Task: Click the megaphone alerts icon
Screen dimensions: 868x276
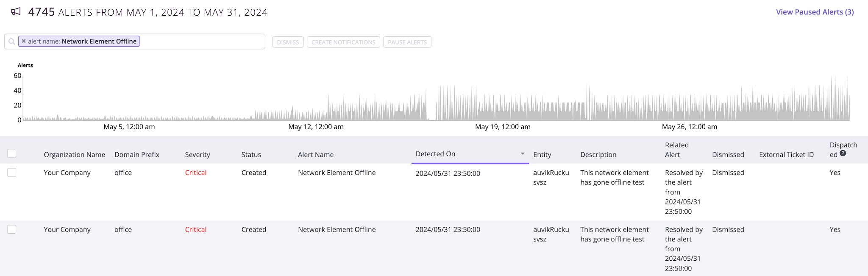Action: tap(16, 12)
